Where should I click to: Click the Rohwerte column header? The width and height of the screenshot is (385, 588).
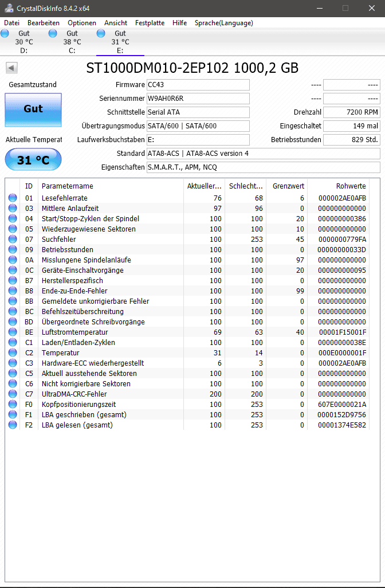[x=339, y=186]
